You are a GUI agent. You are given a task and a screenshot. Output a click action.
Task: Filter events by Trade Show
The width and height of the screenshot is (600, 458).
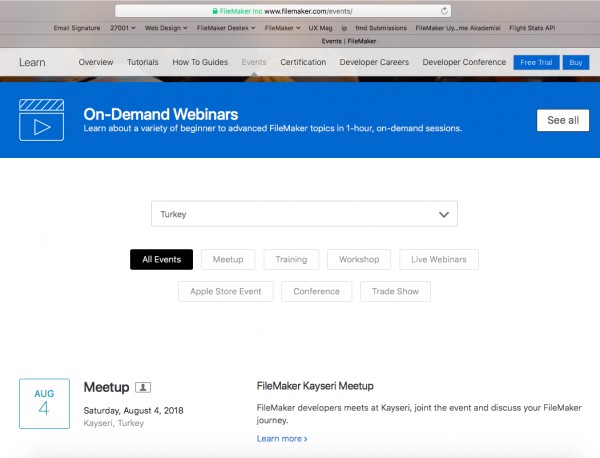[395, 292]
